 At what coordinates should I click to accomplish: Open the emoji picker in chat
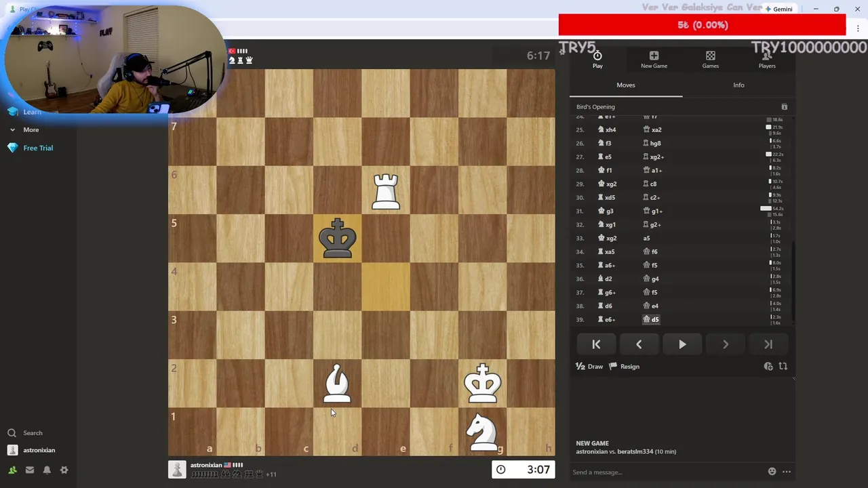click(x=772, y=472)
